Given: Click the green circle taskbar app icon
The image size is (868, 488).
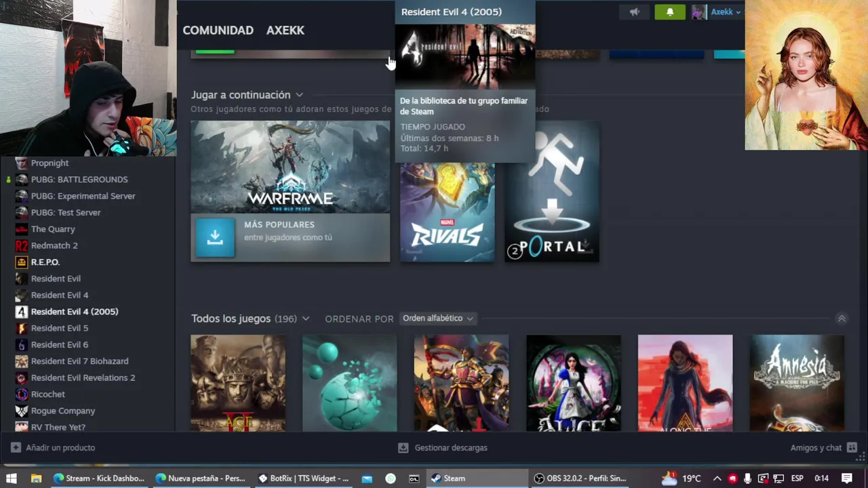Looking at the screenshot, I should point(391,479).
